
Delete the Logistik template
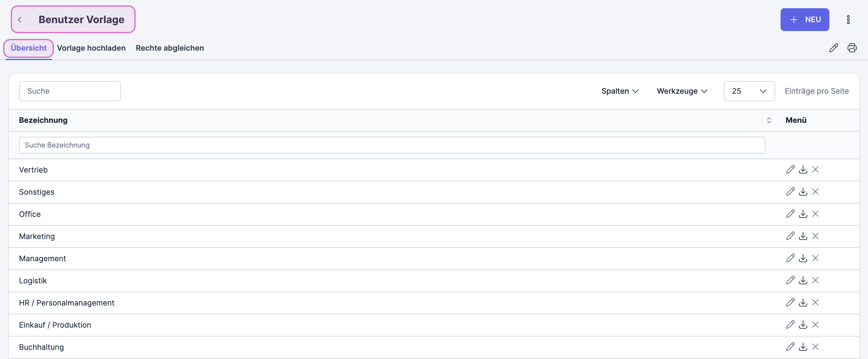[x=815, y=280]
